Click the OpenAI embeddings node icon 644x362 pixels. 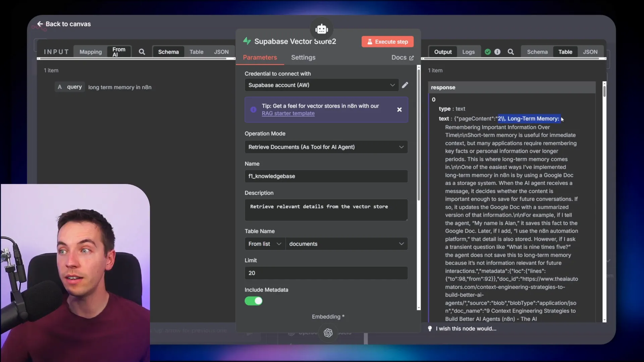[328, 333]
